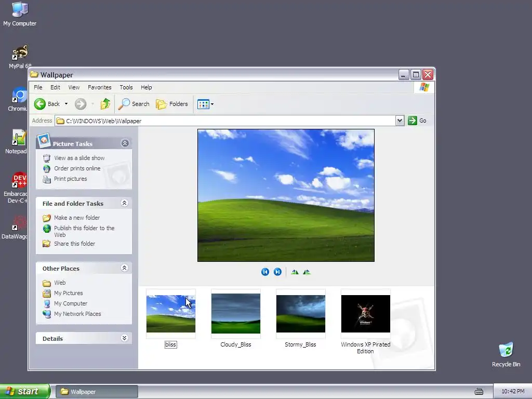Expand the Address bar dropdown
The height and width of the screenshot is (399, 532).
tap(400, 121)
